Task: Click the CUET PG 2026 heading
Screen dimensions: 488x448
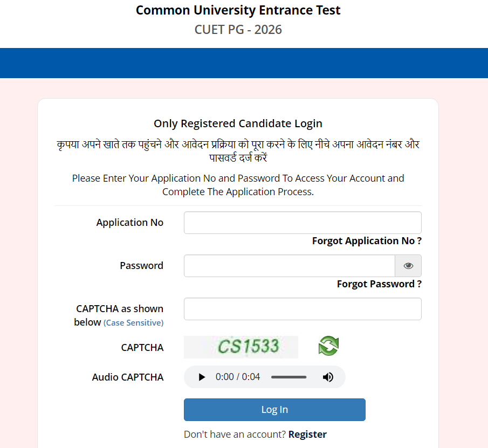Action: tap(238, 30)
